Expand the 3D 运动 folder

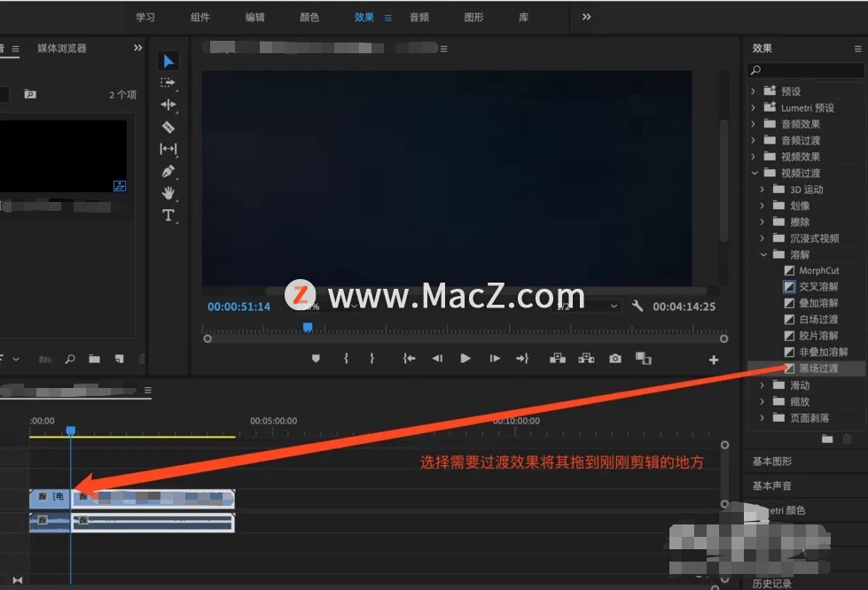coord(762,189)
